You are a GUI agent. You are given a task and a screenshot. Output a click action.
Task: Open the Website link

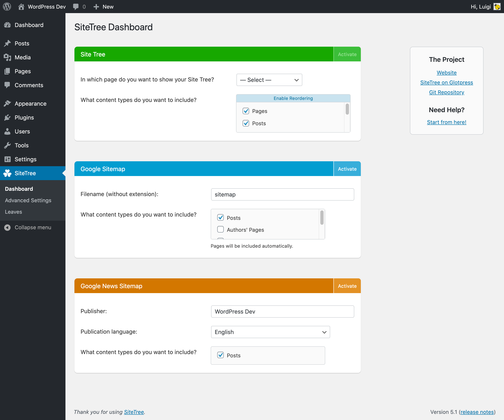coord(446,72)
